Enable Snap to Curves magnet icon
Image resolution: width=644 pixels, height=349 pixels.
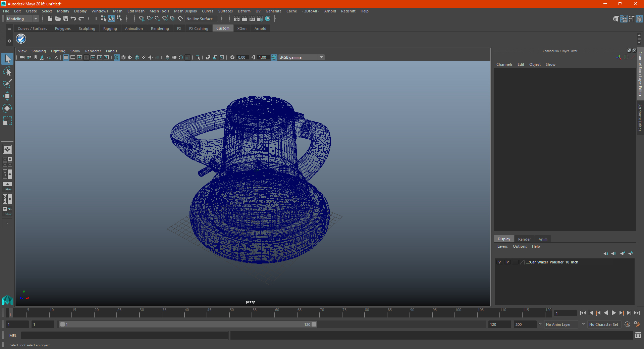150,19
